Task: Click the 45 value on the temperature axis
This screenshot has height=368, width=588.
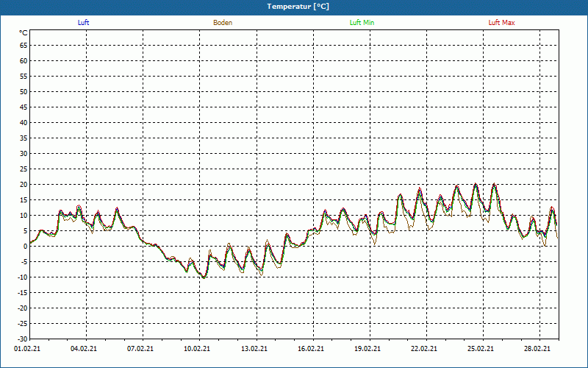Action: (x=24, y=107)
